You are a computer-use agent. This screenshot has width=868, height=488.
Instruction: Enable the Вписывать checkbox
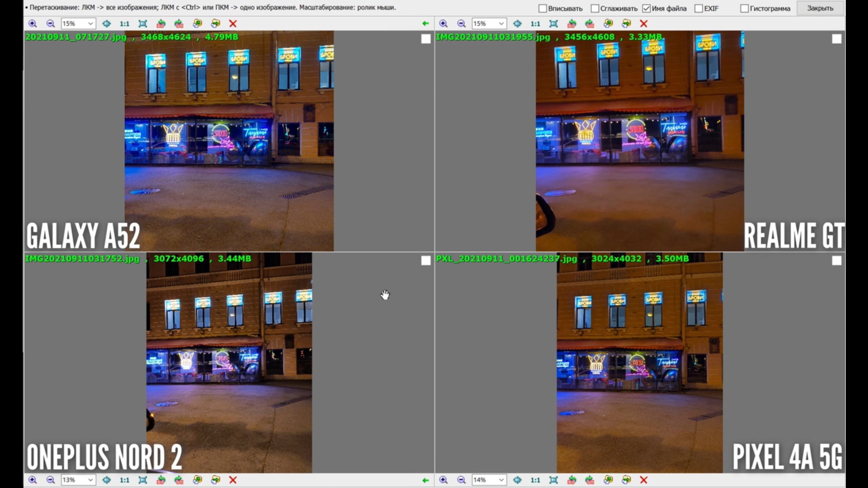tap(542, 9)
